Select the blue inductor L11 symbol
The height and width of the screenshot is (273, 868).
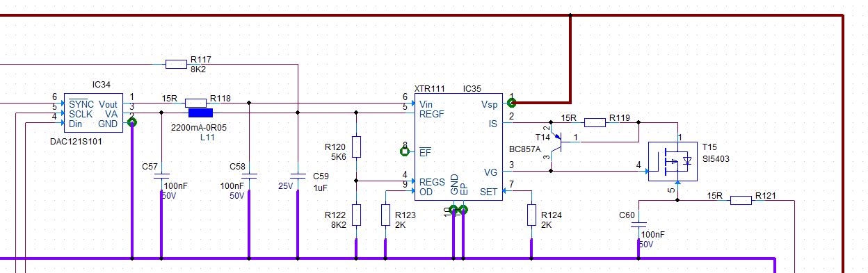pos(200,113)
